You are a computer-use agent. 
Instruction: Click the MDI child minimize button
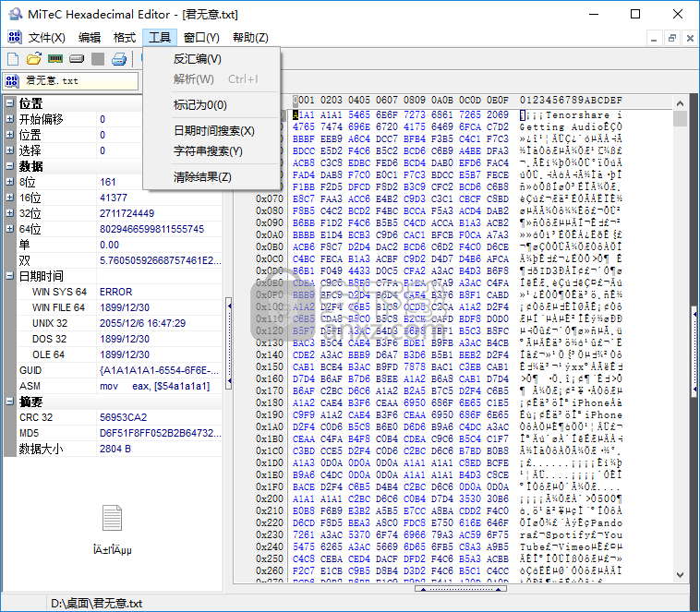[x=654, y=39]
